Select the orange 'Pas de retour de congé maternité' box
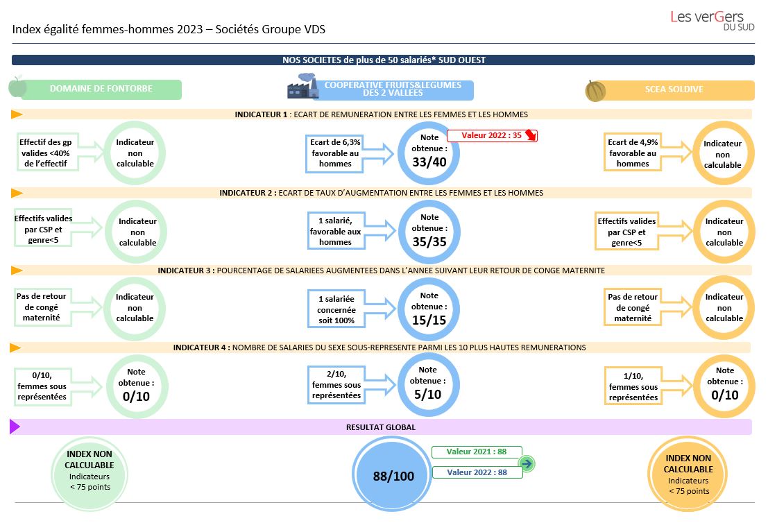 tap(633, 307)
